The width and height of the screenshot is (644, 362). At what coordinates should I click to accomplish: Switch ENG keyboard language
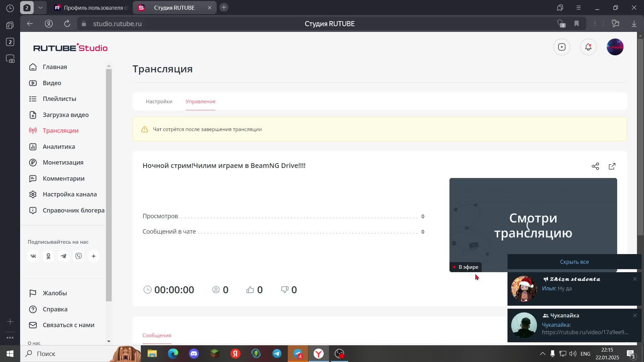[585, 354]
